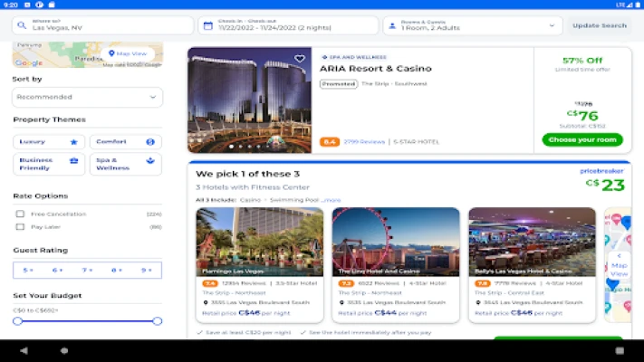Tap the Android back navigation button
This screenshot has height=362, width=644.
[24, 350]
